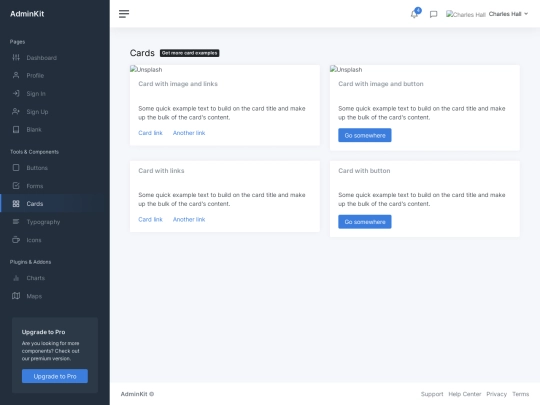Open the messages chat bubble icon
This screenshot has width=540, height=405.
[434, 14]
